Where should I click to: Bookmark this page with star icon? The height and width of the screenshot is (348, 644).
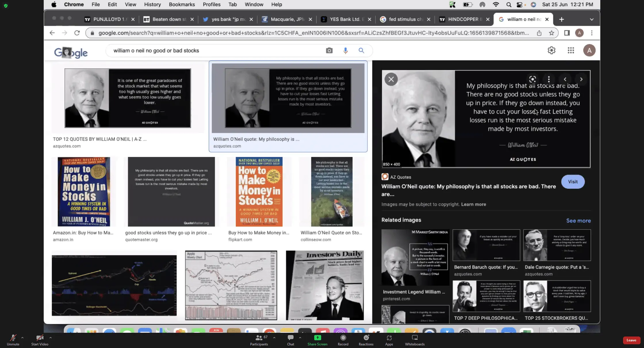pos(551,33)
